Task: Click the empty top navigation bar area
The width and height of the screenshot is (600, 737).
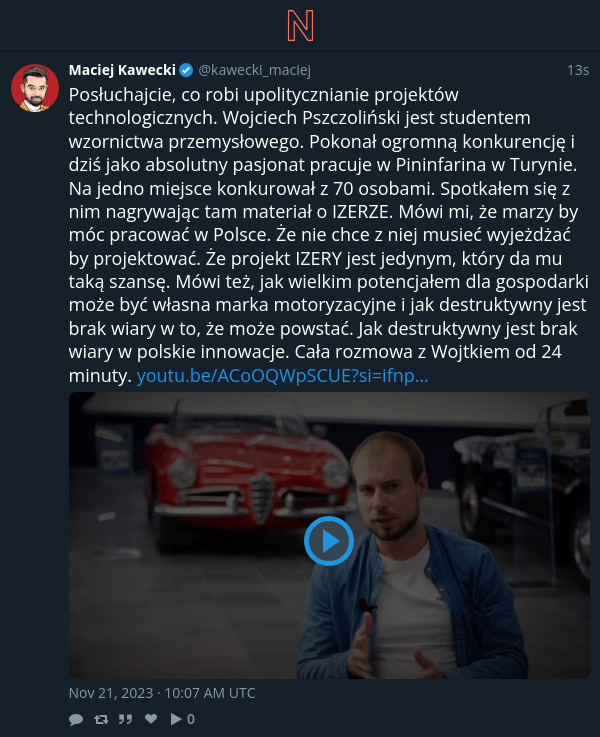Action: point(141,25)
